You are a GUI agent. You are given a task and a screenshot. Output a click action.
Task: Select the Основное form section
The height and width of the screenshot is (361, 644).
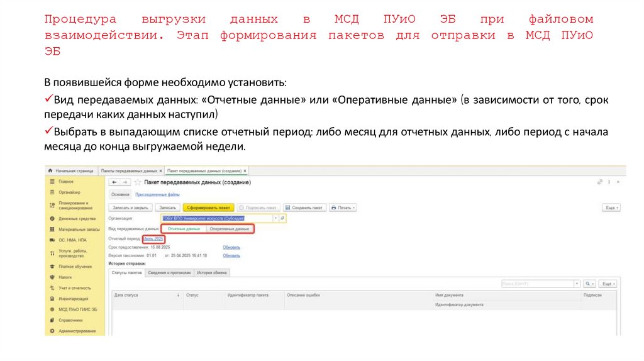pos(120,195)
